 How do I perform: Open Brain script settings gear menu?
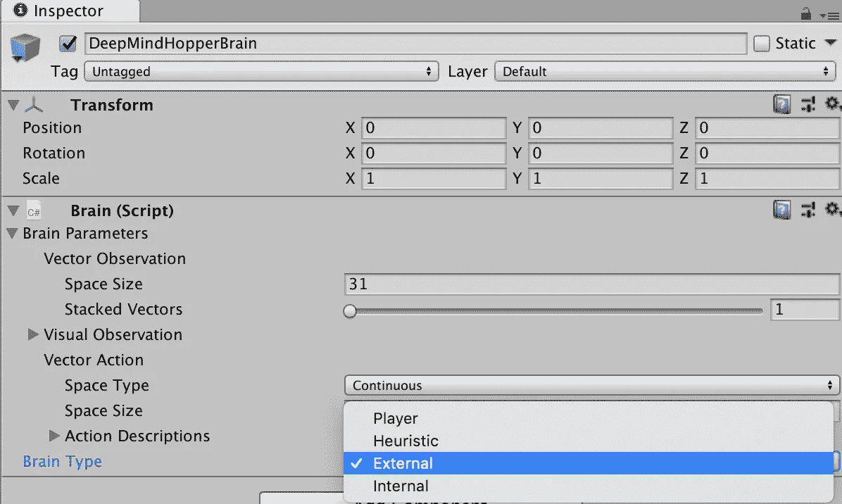click(x=832, y=209)
